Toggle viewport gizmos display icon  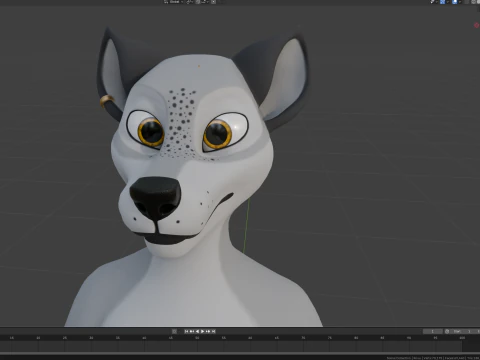(442, 2)
